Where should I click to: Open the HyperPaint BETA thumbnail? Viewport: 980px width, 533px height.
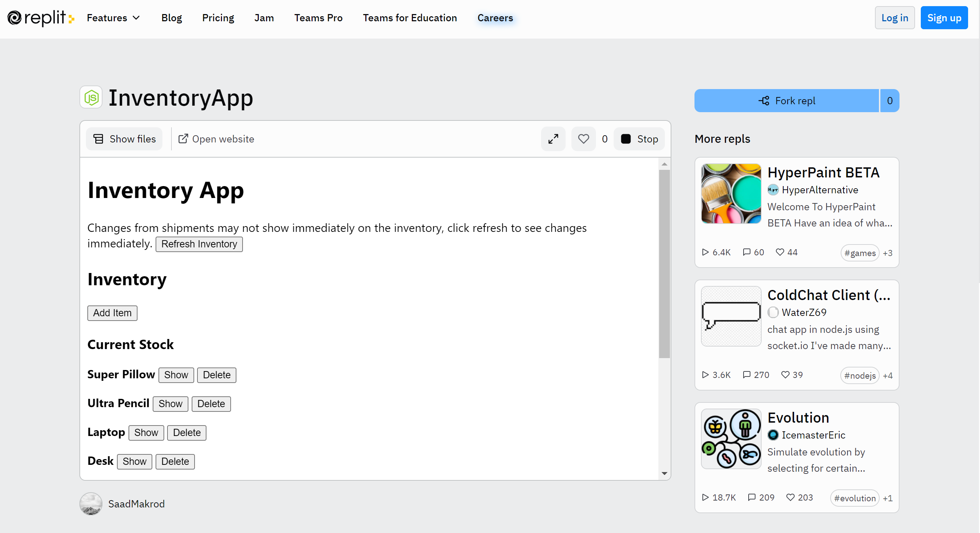coord(731,194)
